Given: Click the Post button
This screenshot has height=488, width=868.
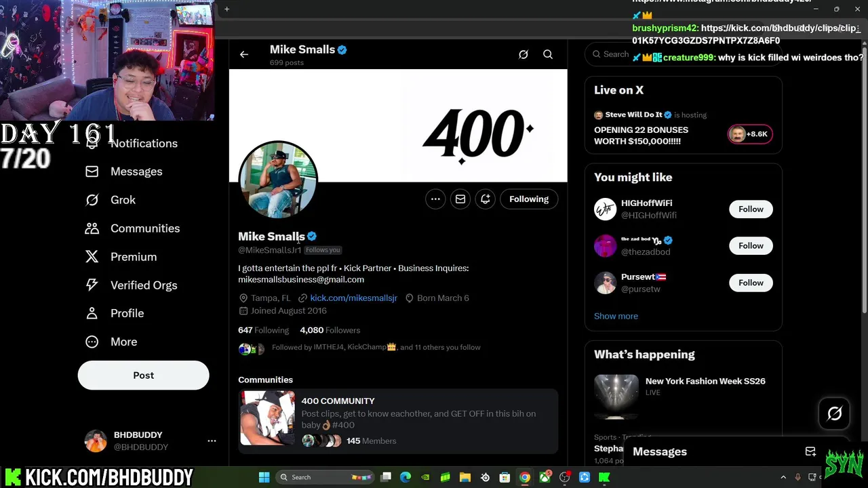Looking at the screenshot, I should click(x=143, y=375).
